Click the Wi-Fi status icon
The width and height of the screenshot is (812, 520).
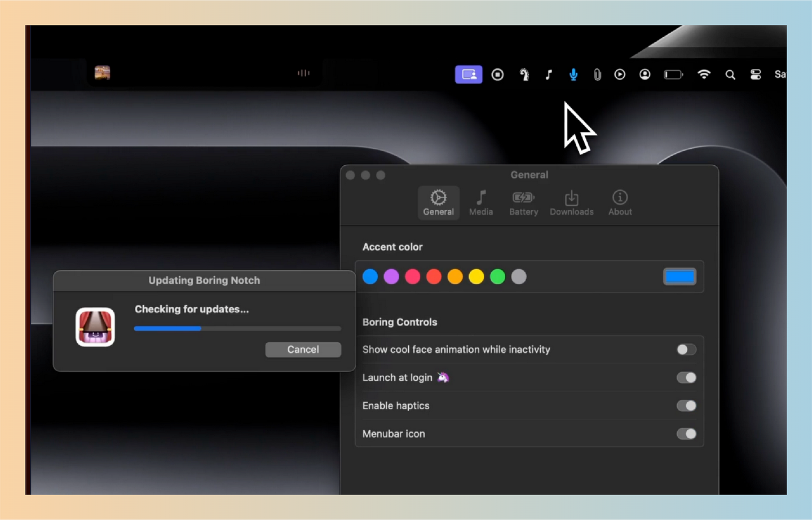coord(704,74)
